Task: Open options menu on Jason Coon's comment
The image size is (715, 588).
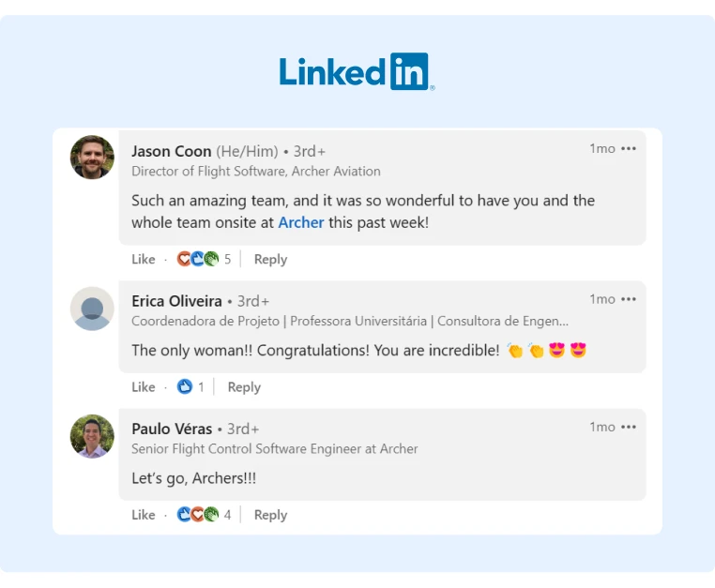Action: 629,148
